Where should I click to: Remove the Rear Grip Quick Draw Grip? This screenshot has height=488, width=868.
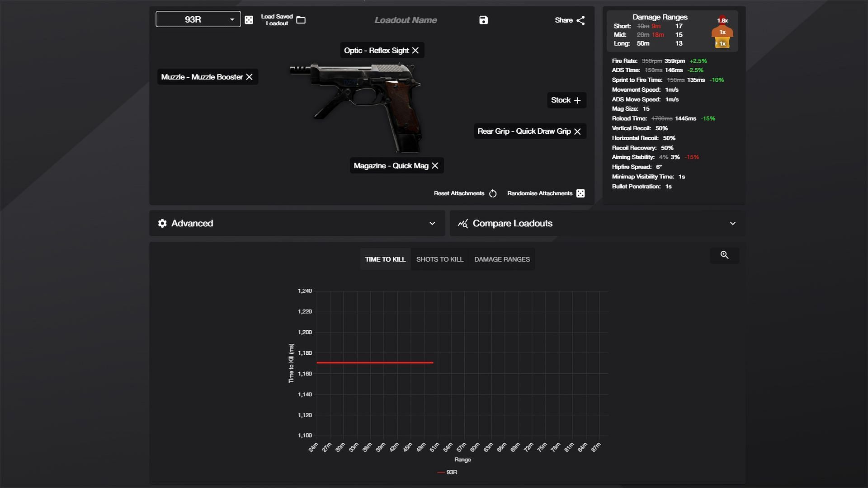click(x=577, y=131)
